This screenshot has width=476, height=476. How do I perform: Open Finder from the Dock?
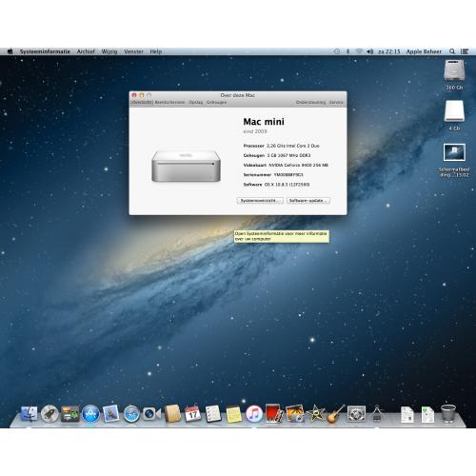point(30,414)
